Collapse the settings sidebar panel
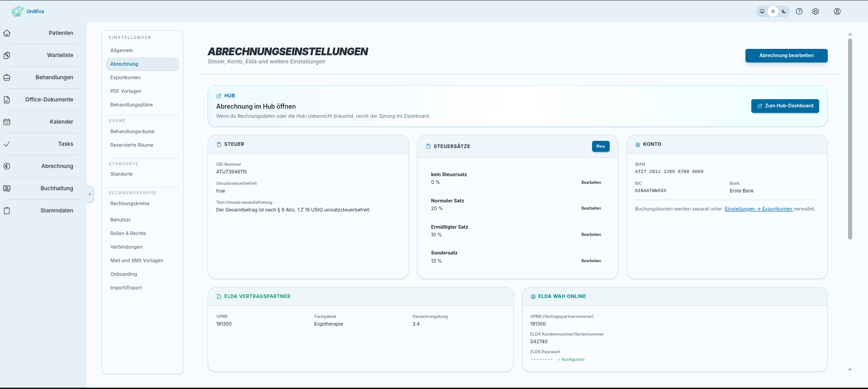This screenshot has height=389, width=868. (x=90, y=194)
